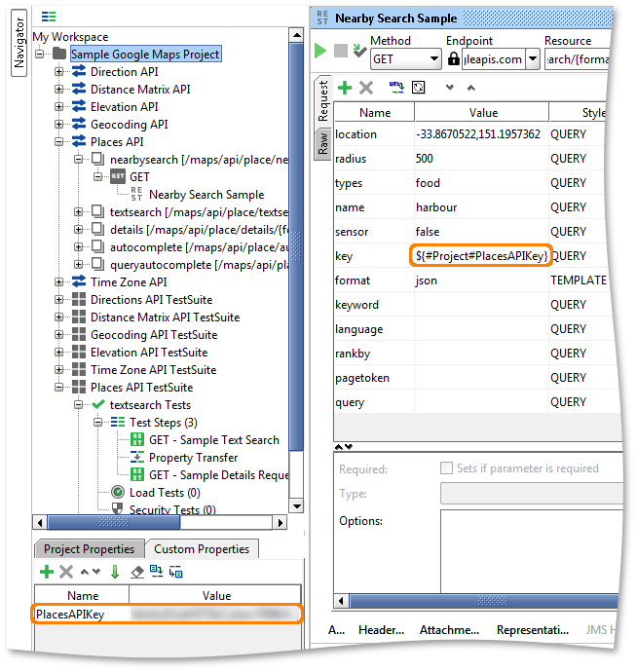Click save properties to file icon
This screenshot has width=636, height=672.
pyautogui.click(x=175, y=572)
